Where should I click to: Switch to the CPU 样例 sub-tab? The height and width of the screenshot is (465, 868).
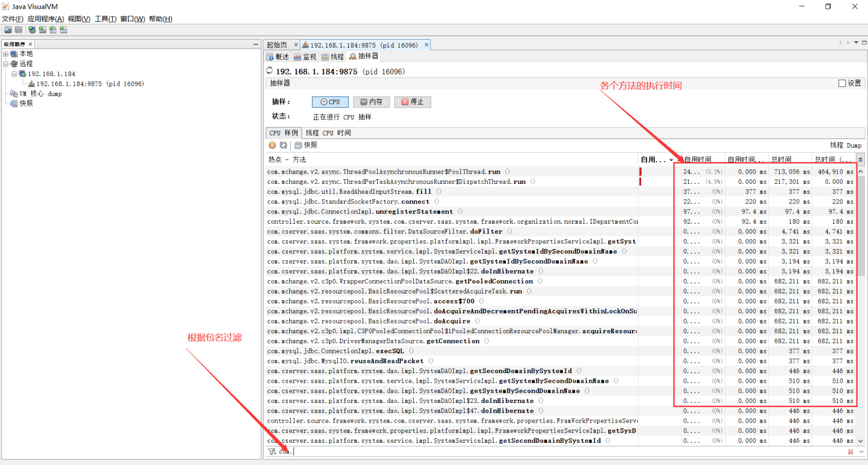(284, 133)
